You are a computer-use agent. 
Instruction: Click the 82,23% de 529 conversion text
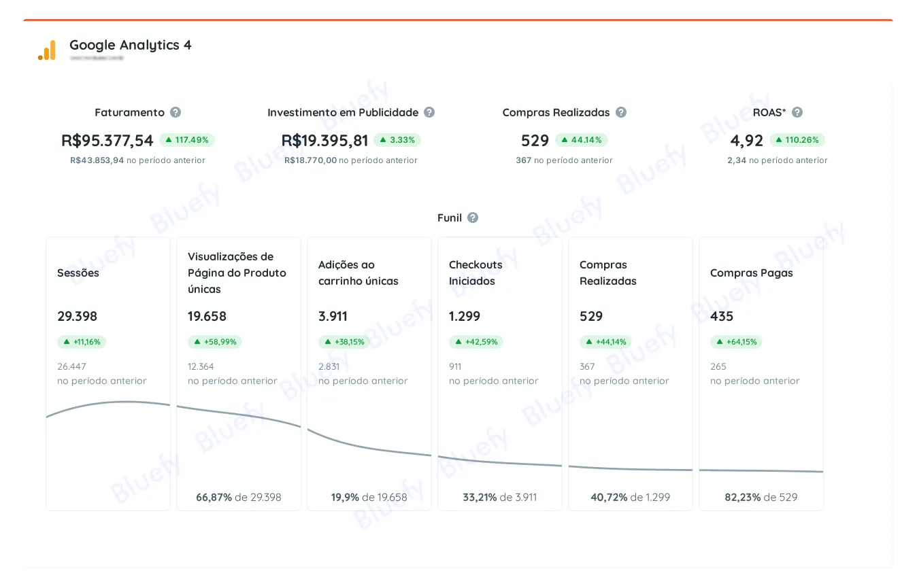[761, 497]
